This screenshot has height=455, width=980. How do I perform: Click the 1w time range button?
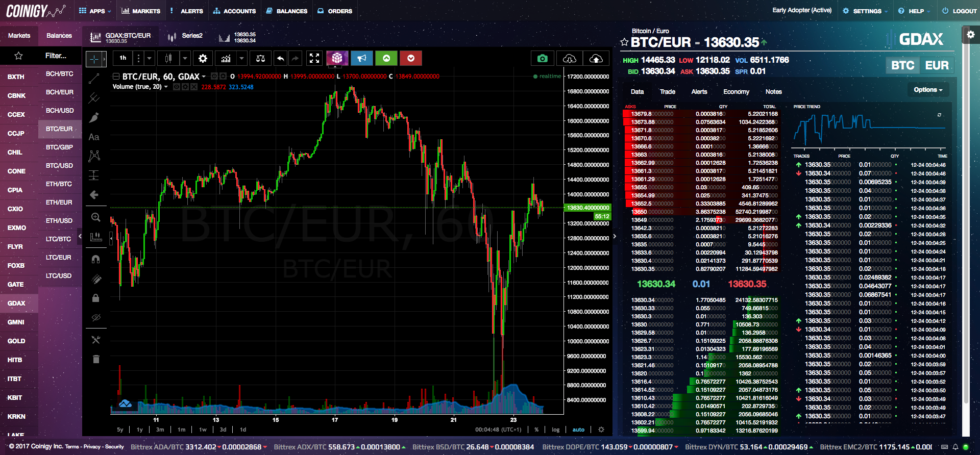click(x=203, y=429)
